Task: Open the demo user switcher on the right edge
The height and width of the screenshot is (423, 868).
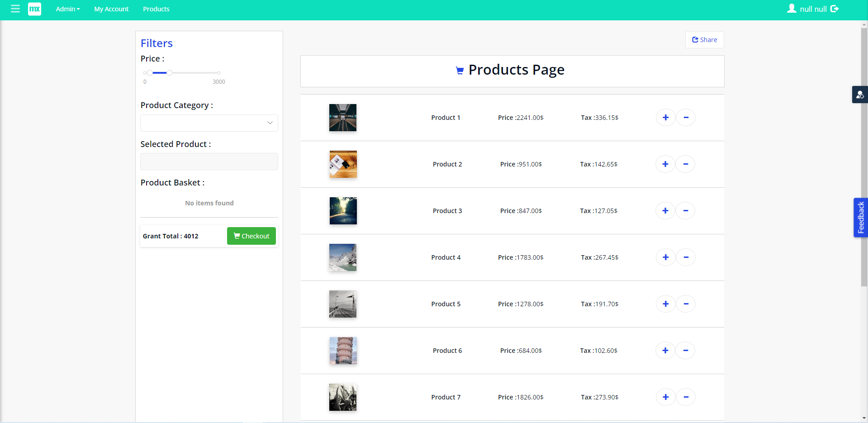Action: 860,95
